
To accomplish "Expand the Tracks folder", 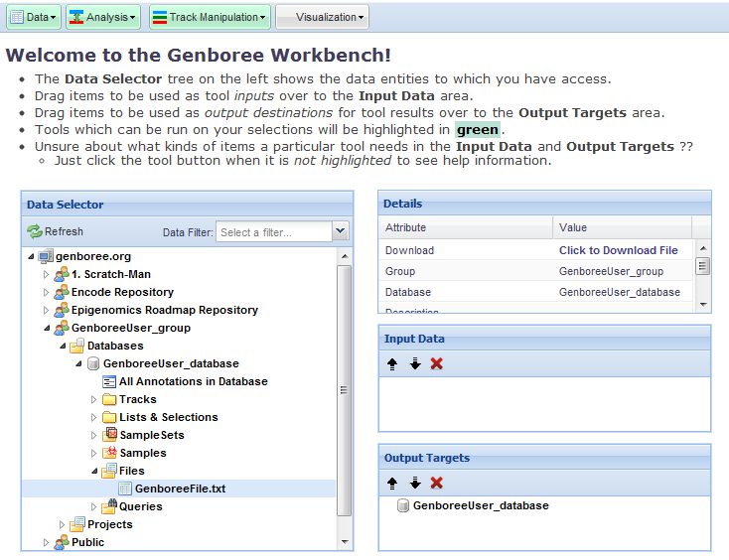I will (94, 399).
